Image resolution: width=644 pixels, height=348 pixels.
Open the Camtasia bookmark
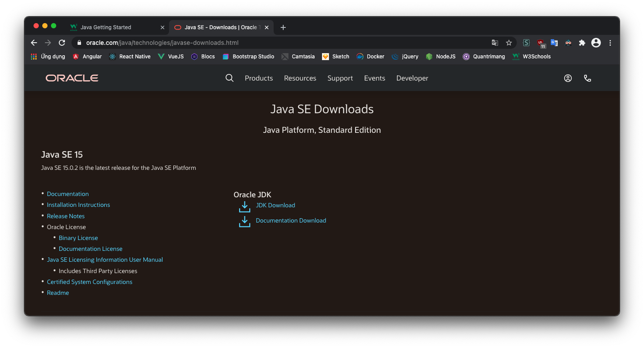click(x=298, y=57)
